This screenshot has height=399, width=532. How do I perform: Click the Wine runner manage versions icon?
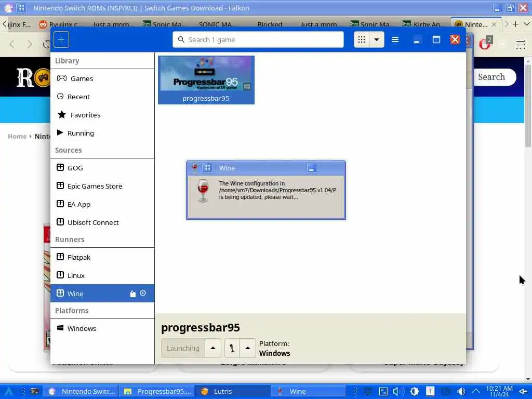coord(133,294)
